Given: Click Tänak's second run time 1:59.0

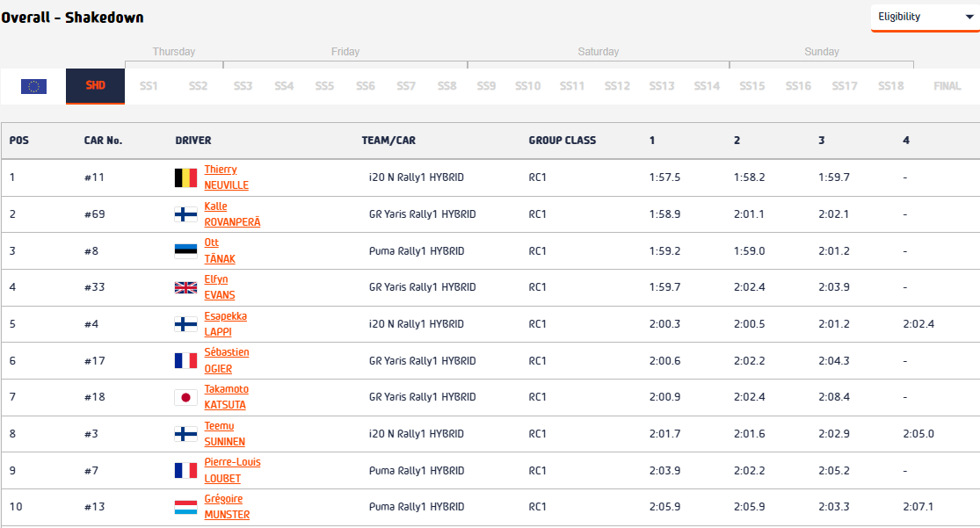Looking at the screenshot, I should tap(750, 251).
